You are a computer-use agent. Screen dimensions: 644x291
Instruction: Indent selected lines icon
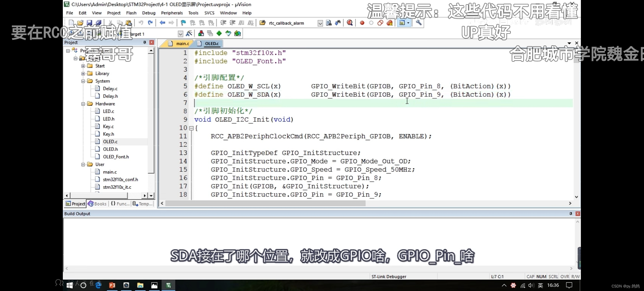click(223, 23)
